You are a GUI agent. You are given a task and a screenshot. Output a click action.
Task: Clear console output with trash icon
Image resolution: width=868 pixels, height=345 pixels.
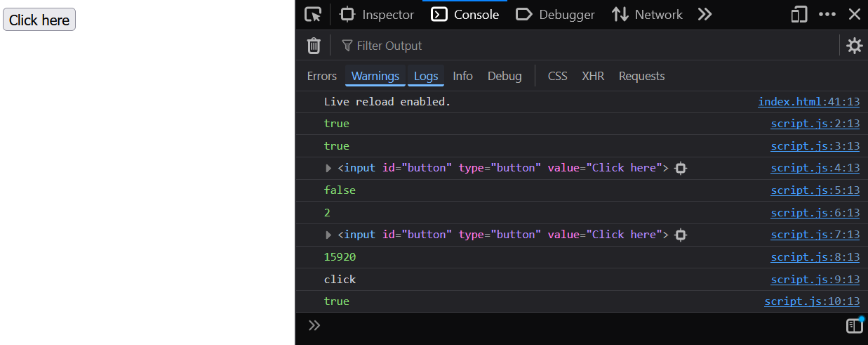(314, 46)
